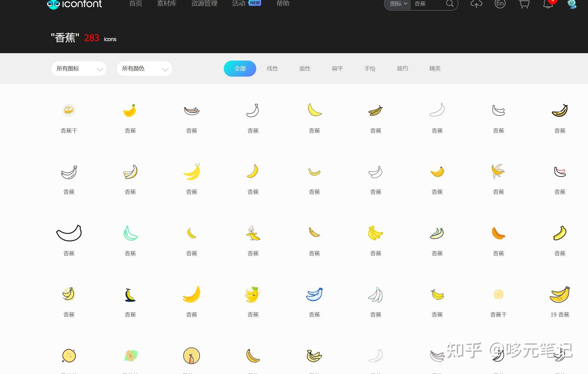Switch to the 线性 filter tab
The width and height of the screenshot is (588, 374).
click(x=273, y=69)
